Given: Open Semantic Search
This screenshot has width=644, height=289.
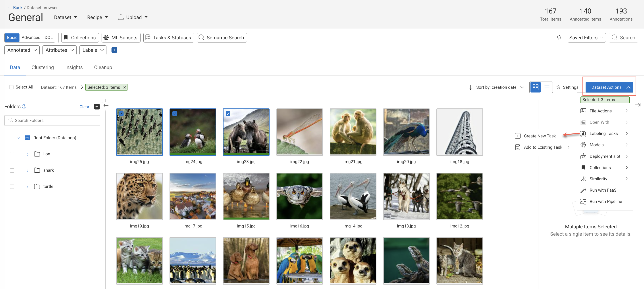Looking at the screenshot, I should pos(222,37).
